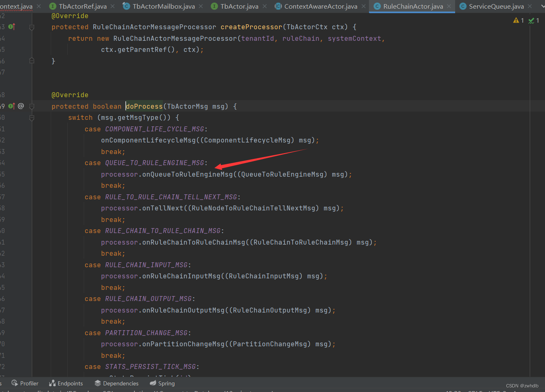Viewport: 545px width, 392px height.
Task: Open the Profiler tool window
Action: tap(25, 383)
